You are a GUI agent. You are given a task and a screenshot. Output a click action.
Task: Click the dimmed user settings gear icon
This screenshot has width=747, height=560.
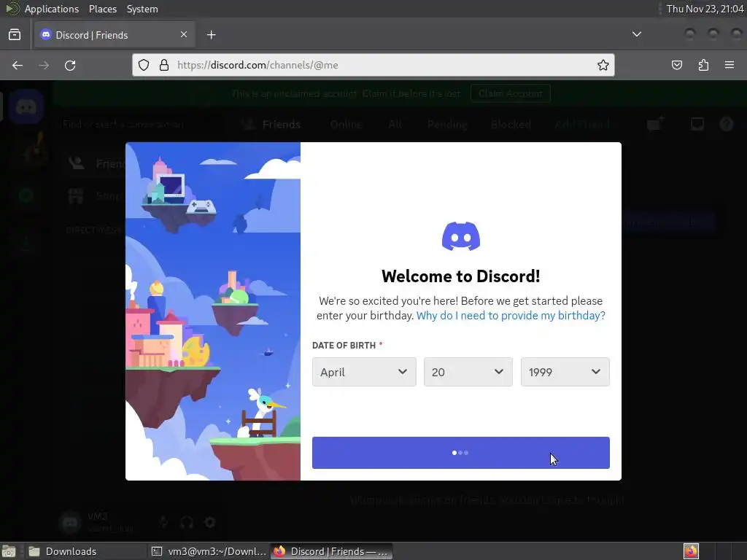coord(209,522)
